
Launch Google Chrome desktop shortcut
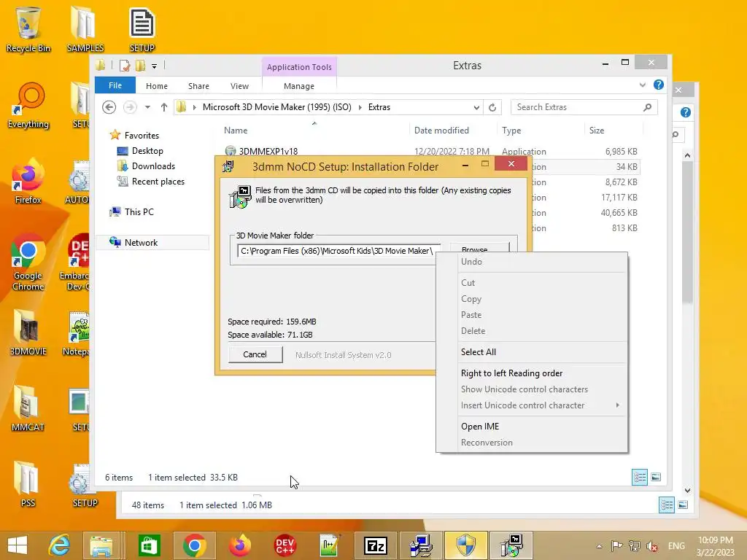click(28, 262)
